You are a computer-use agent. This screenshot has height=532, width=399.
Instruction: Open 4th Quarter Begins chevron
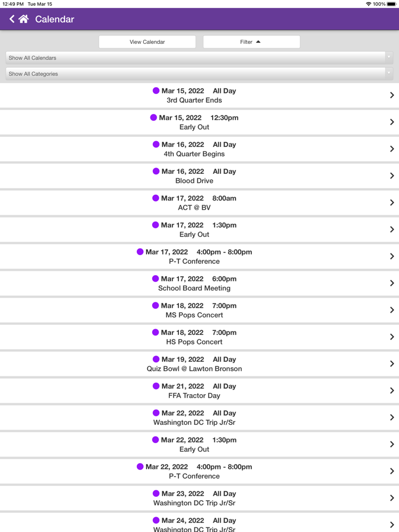pos(392,149)
